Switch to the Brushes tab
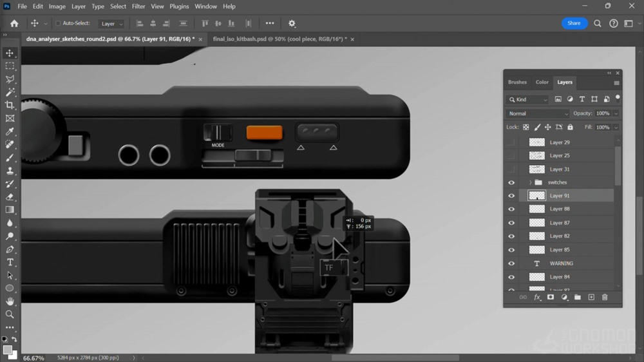 point(517,82)
